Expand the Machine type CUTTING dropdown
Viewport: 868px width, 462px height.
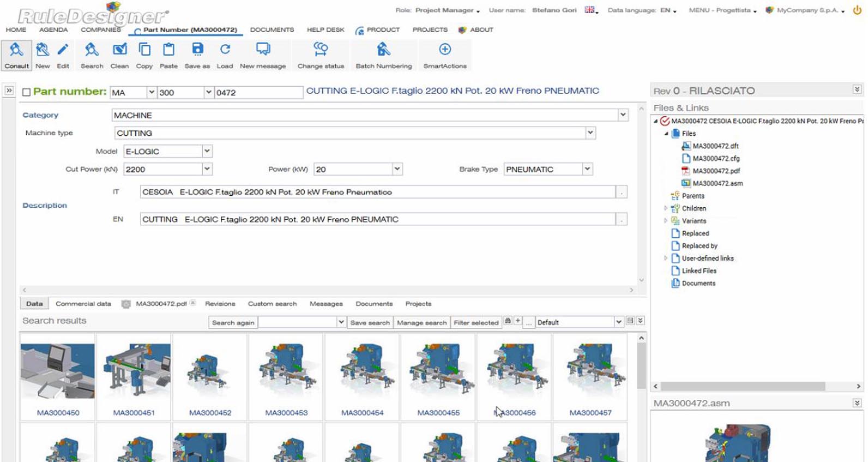590,133
